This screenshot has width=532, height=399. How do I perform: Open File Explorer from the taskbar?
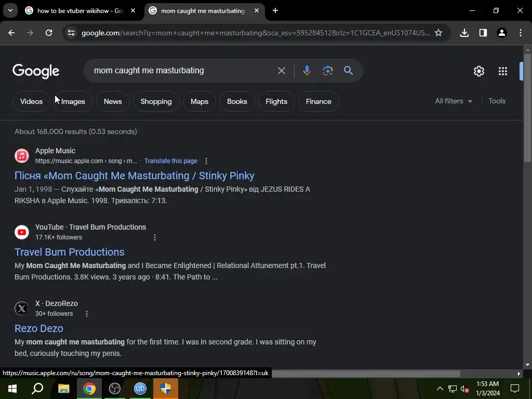(x=64, y=389)
